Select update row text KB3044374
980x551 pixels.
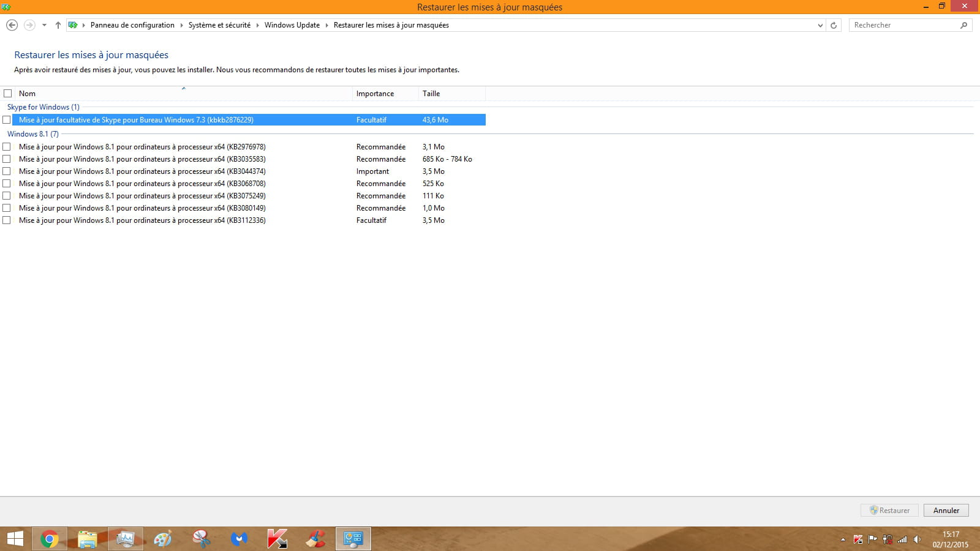[x=142, y=171]
